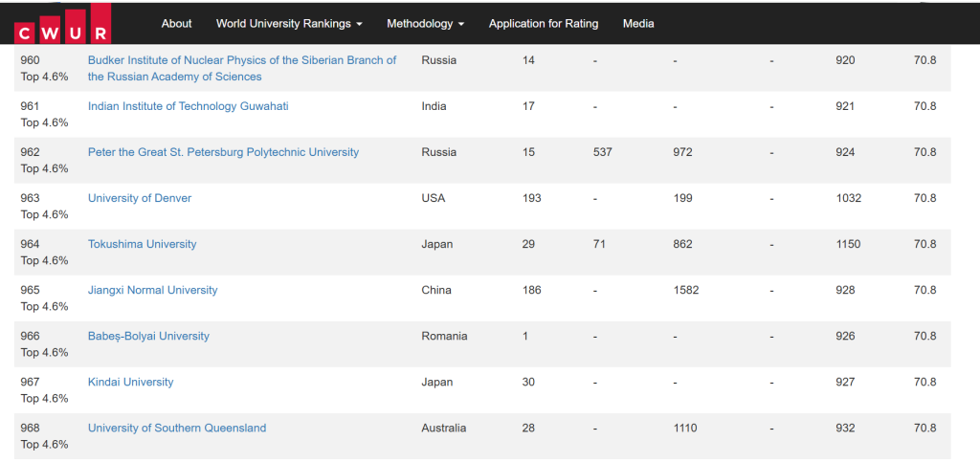Open Peter the Great St. Petersburg Polytechnic link
Viewport: 980px width, 463px height.
click(223, 152)
